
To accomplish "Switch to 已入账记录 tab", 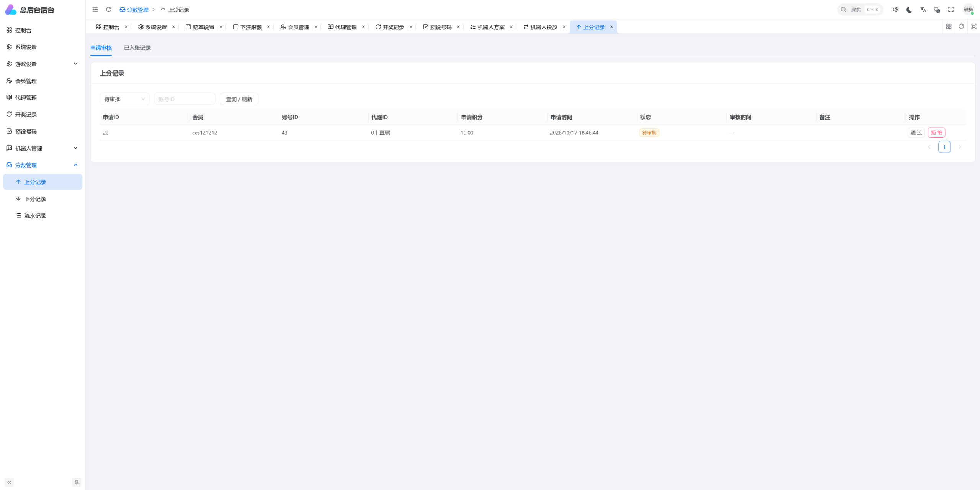I will coord(137,48).
